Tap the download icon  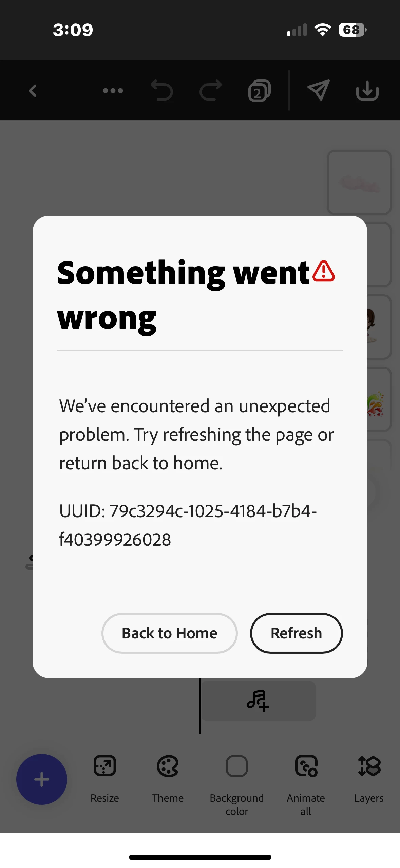click(367, 91)
